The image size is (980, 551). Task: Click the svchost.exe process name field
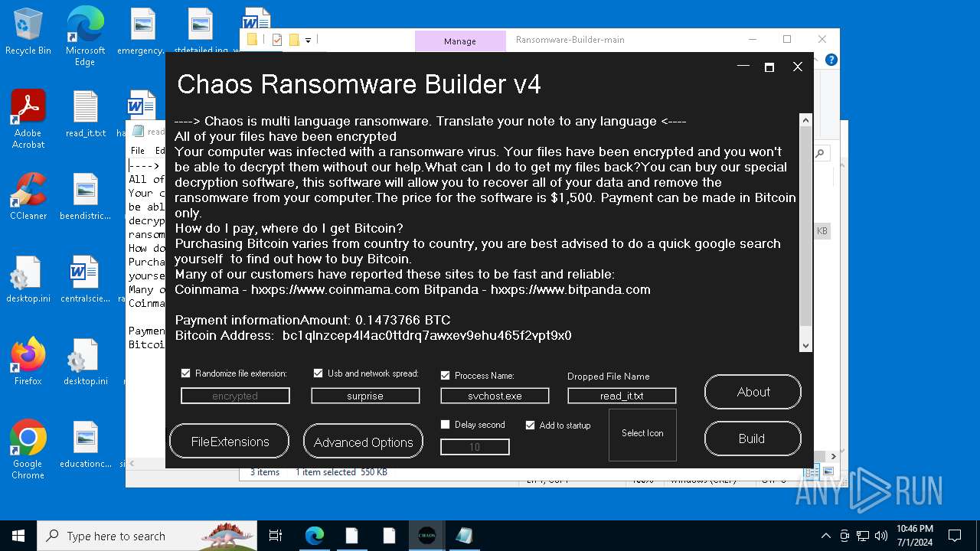pos(495,396)
